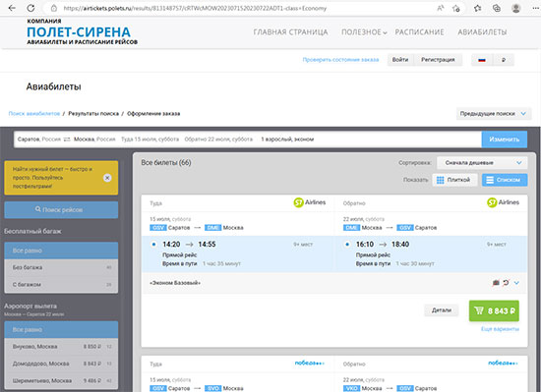Buy ticket for 8 843 ₽ green button
The height and width of the screenshot is (392, 541).
tap(494, 311)
